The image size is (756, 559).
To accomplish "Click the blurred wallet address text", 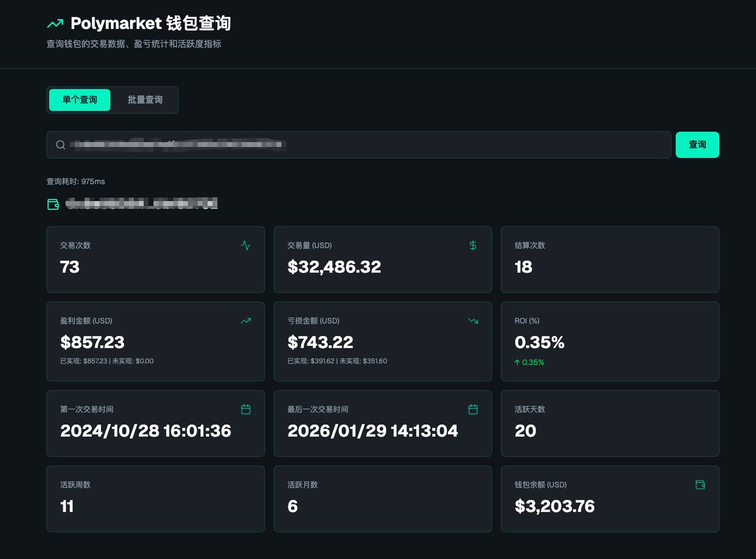I will click(x=142, y=204).
